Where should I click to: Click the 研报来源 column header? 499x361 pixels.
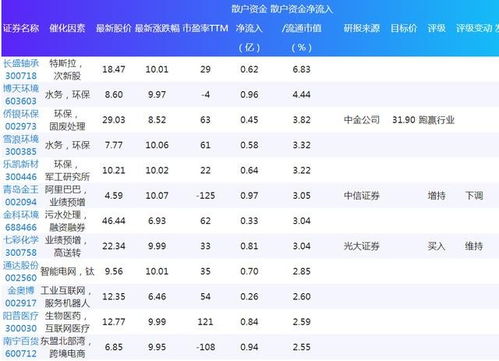pyautogui.click(x=362, y=28)
